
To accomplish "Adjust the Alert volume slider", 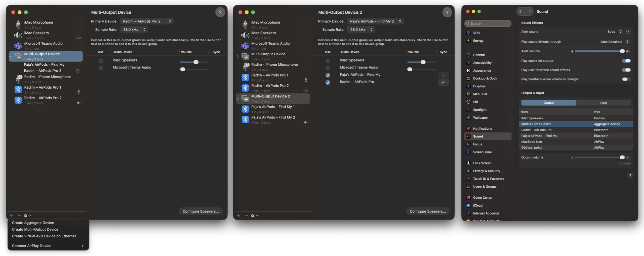I will tap(599, 51).
